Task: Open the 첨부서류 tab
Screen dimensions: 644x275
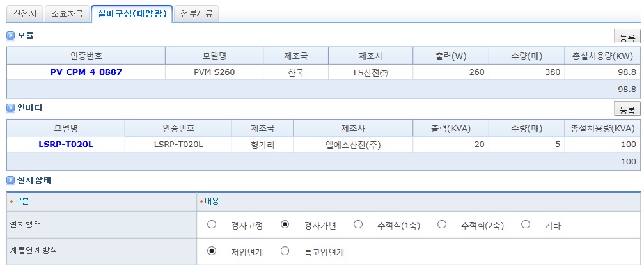Action: [197, 13]
